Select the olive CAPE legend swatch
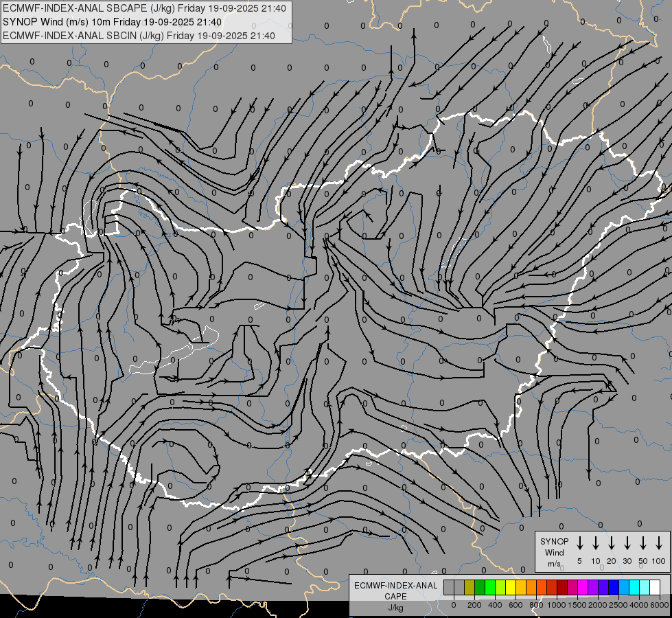The width and height of the screenshot is (672, 618). (x=470, y=587)
